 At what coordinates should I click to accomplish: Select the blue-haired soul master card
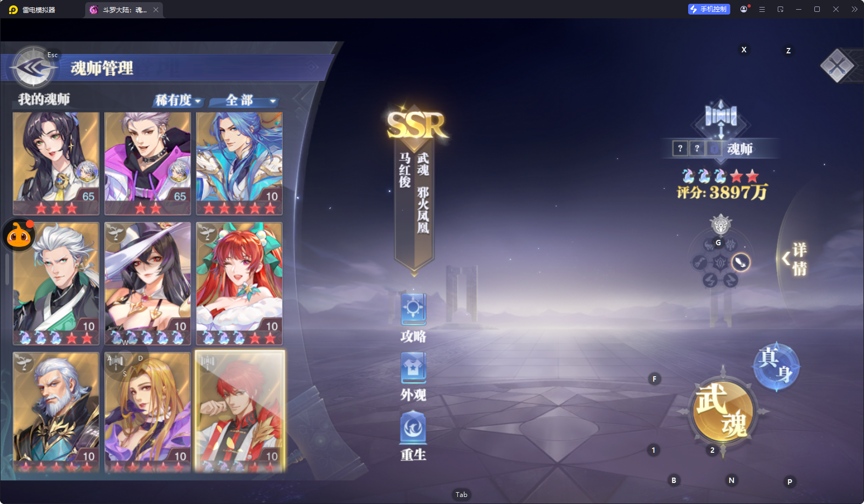[x=239, y=163]
